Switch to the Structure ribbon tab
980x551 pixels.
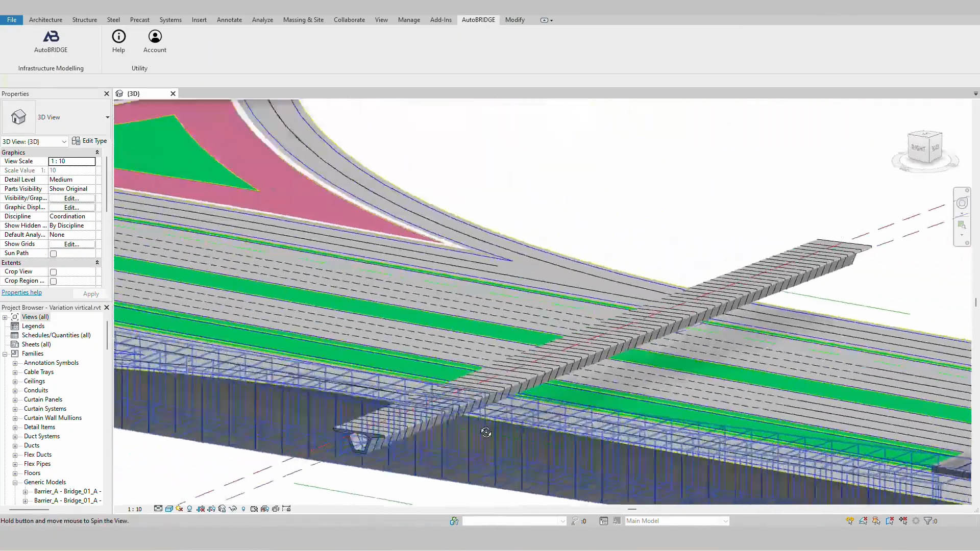(84, 20)
